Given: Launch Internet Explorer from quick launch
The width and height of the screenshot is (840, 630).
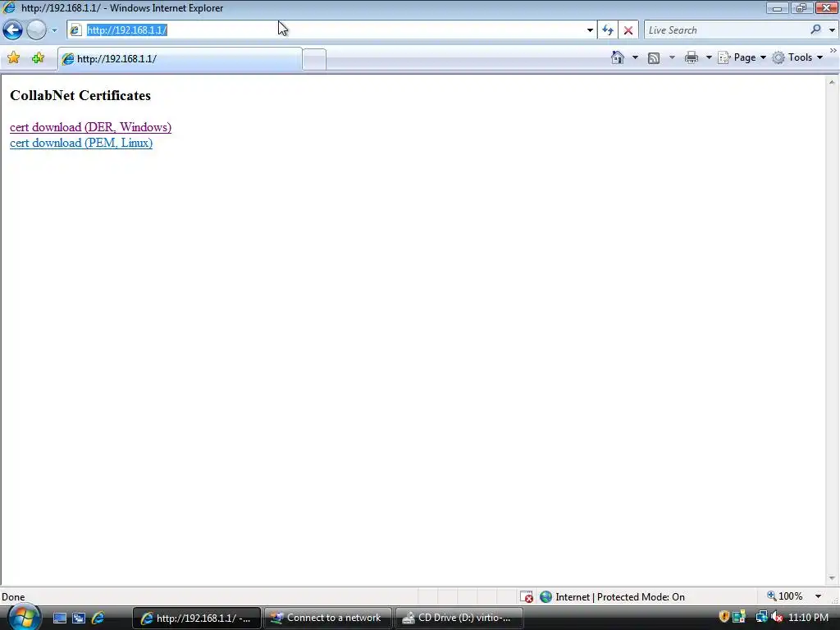Looking at the screenshot, I should (98, 619).
